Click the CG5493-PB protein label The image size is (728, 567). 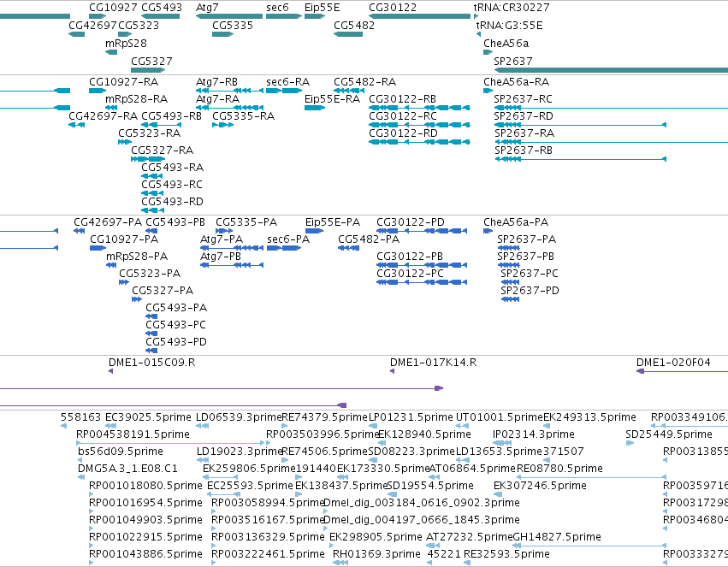pyautogui.click(x=175, y=222)
